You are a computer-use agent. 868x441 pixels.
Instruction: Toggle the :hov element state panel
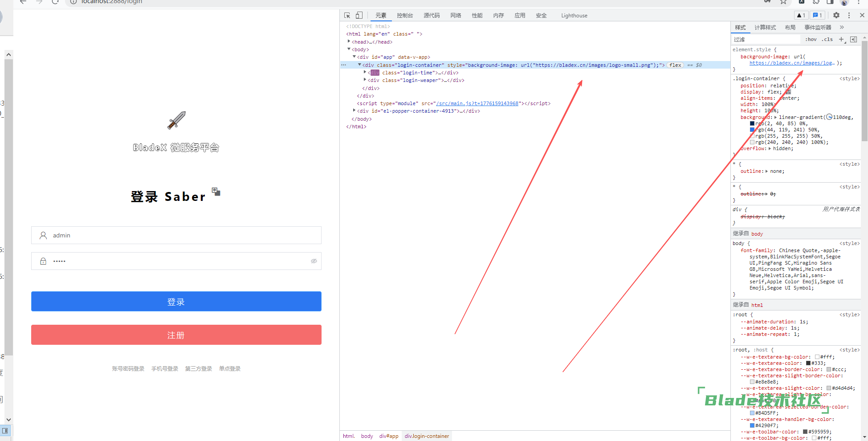point(811,39)
